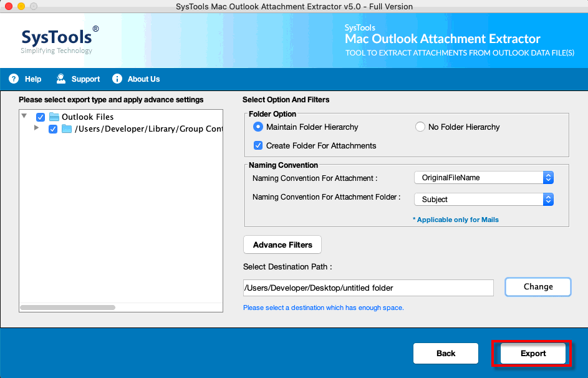
Task: Click the Export button
Action: [x=533, y=353]
